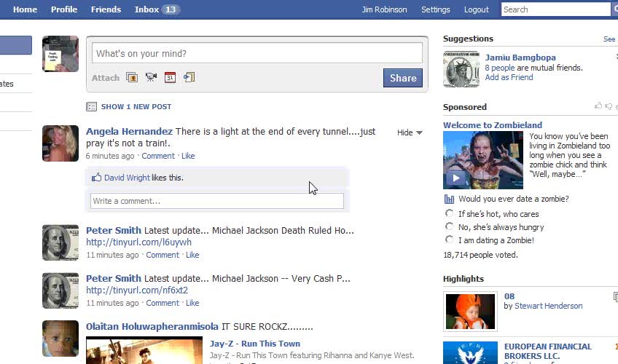Open Peter Smith name on Very Cash post
This screenshot has width=618, height=364.
(114, 278)
